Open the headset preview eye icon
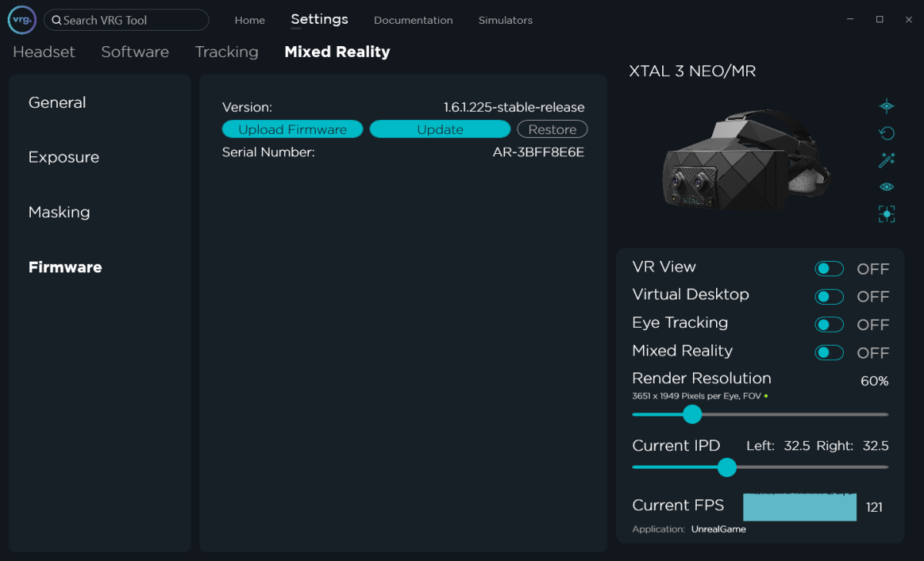This screenshot has width=924, height=561. [x=886, y=186]
